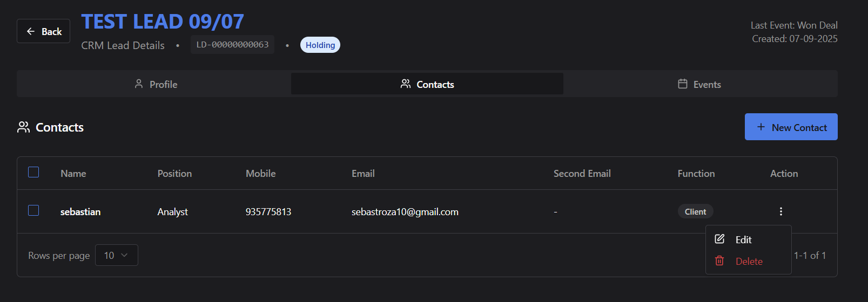Click the red trash Delete icon
This screenshot has width=868, height=302.
(x=719, y=261)
